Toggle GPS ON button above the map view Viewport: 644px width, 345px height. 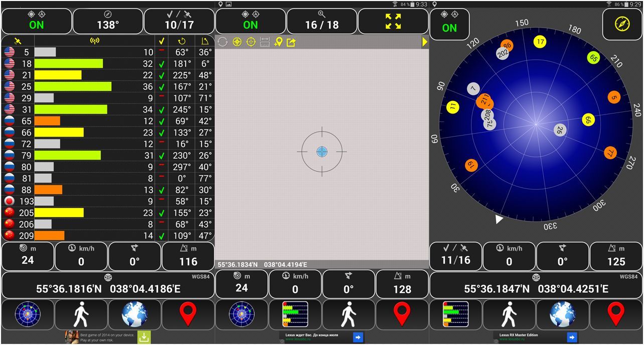250,21
